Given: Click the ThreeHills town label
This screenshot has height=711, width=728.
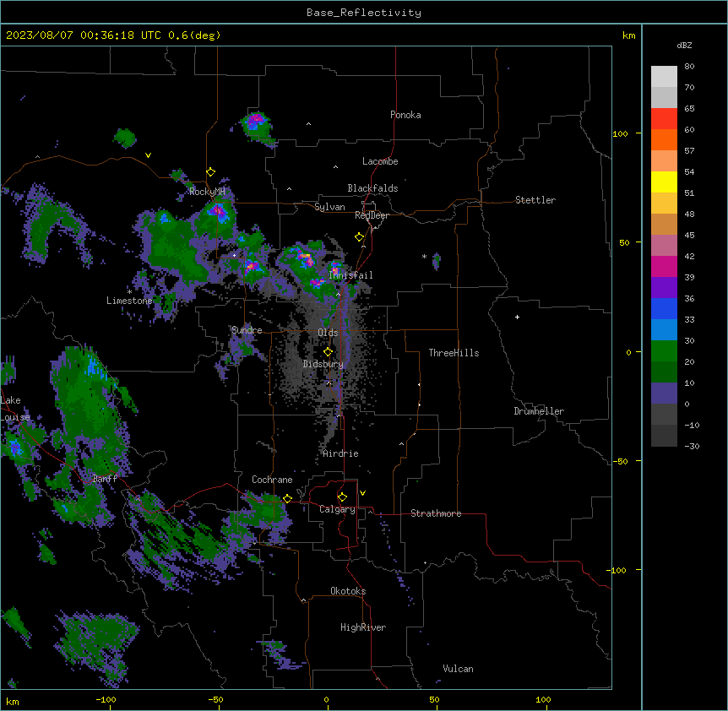Looking at the screenshot, I should (x=454, y=353).
